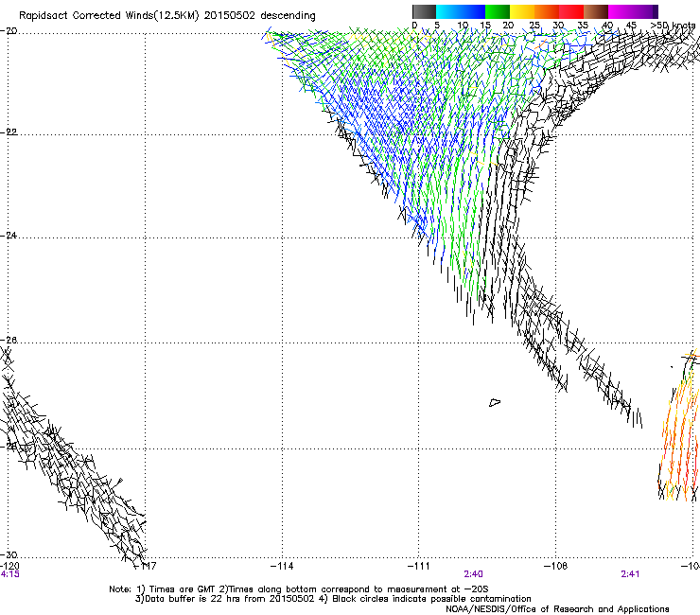The height and width of the screenshot is (615, 700).
Task: Click the 'Rapidsact Corrected Winds(12.5KM)' title text
Action: [109, 16]
